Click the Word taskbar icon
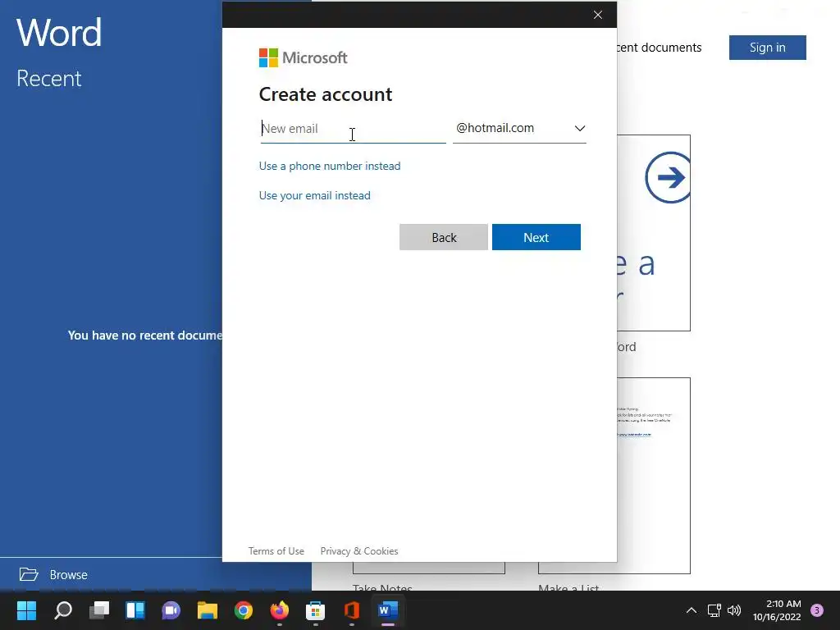The width and height of the screenshot is (840, 630). coord(387,610)
